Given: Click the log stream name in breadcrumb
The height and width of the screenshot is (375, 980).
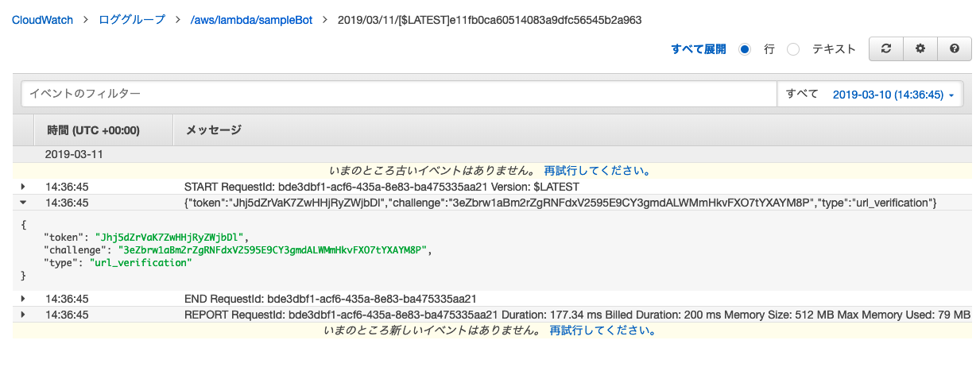Looking at the screenshot, I should pos(490,19).
